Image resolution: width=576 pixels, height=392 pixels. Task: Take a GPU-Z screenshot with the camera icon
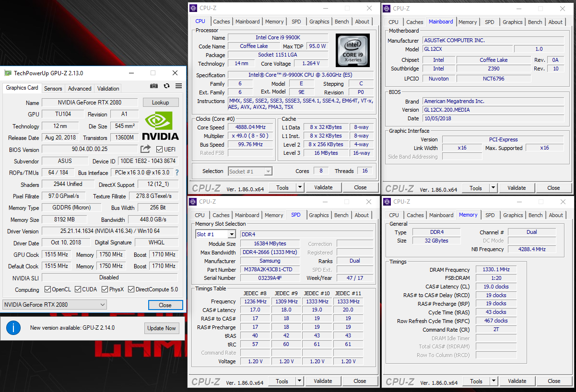tap(154, 86)
